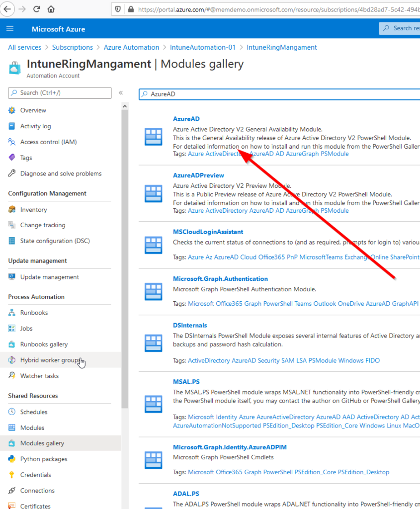Viewport: 420px width, 509px height.
Task: Click the All services breadcrumb
Action: point(25,47)
